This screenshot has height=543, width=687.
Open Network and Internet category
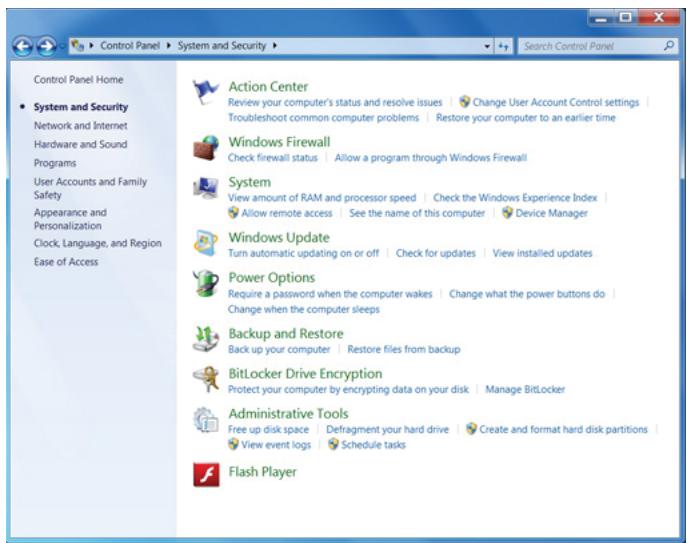click(81, 126)
